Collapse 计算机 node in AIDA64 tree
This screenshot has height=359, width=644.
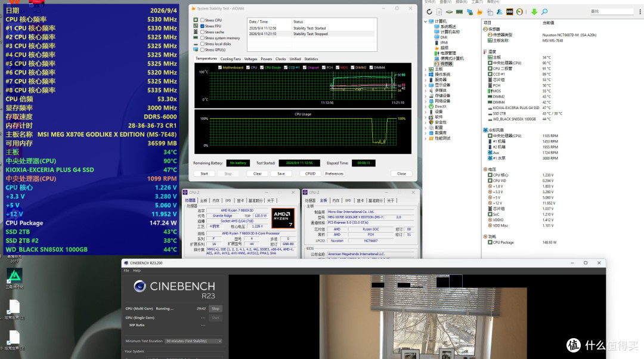pyautogui.click(x=426, y=21)
